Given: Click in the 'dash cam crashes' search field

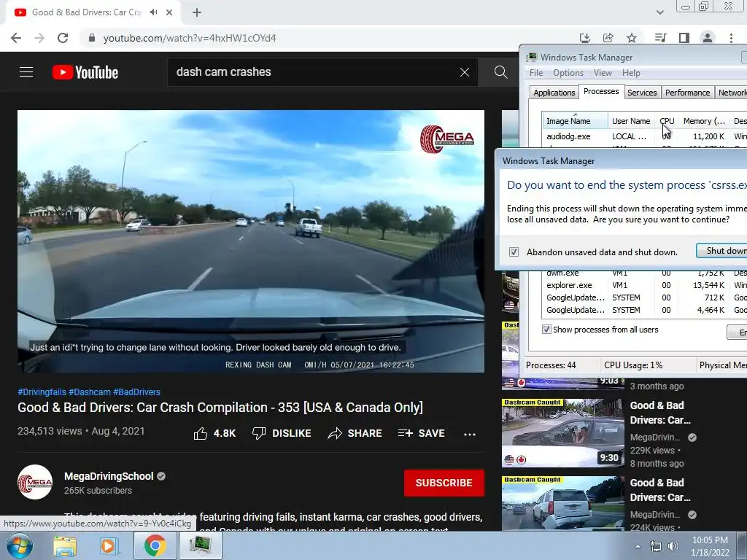Looking at the screenshot, I should 312,72.
